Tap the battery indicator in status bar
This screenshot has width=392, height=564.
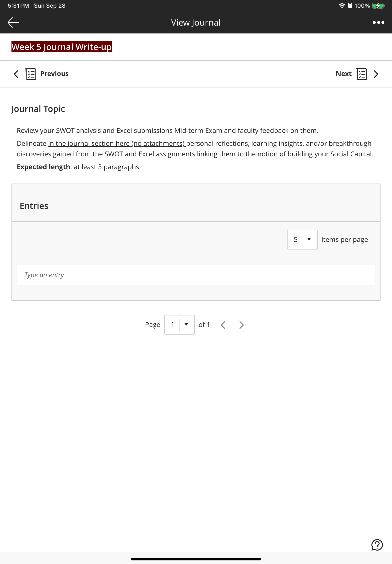coord(378,6)
